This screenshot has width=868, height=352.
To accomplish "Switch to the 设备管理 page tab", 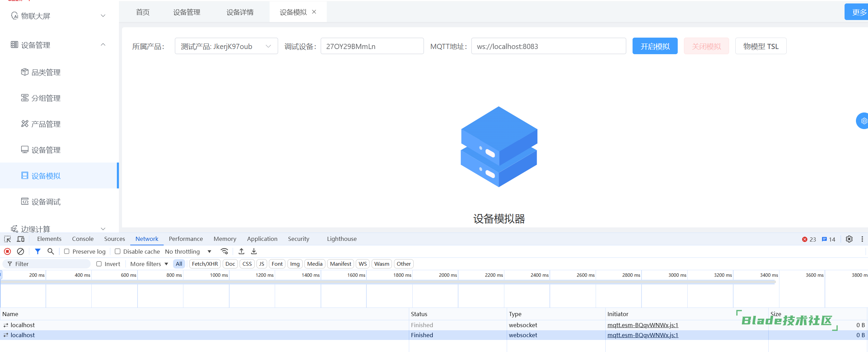I will (186, 12).
